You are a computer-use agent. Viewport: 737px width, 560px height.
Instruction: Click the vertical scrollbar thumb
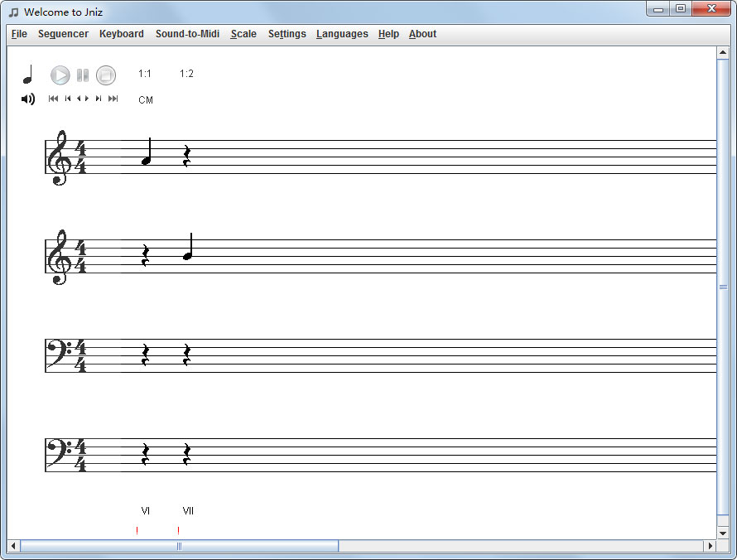[x=723, y=287]
